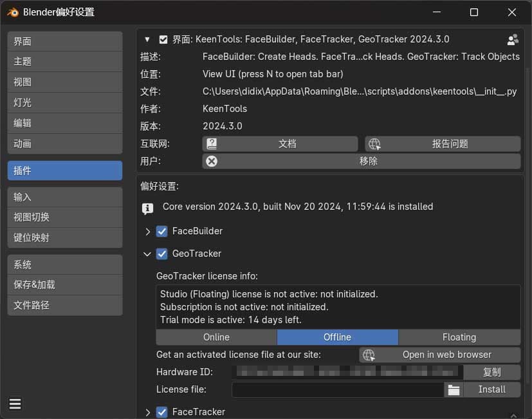Click 复制 to copy Hardware ID
Viewport: 532px width, 419px height.
[492, 373]
